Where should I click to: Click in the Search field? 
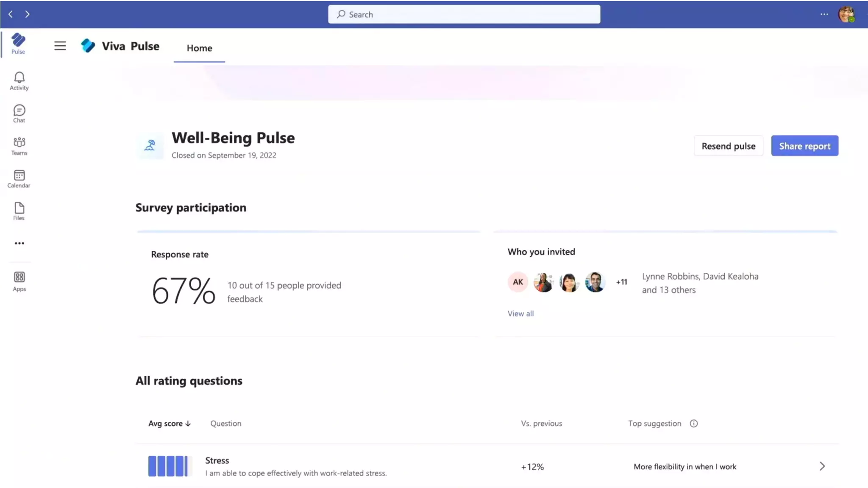(464, 14)
